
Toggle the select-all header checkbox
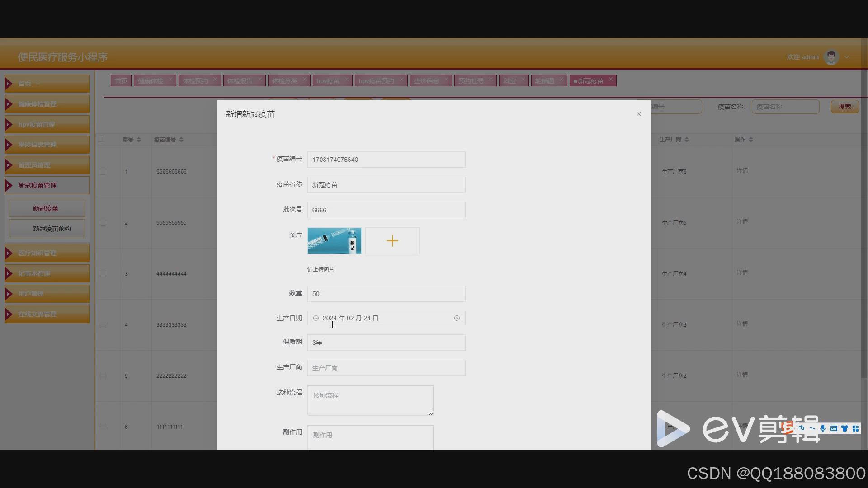click(x=101, y=139)
